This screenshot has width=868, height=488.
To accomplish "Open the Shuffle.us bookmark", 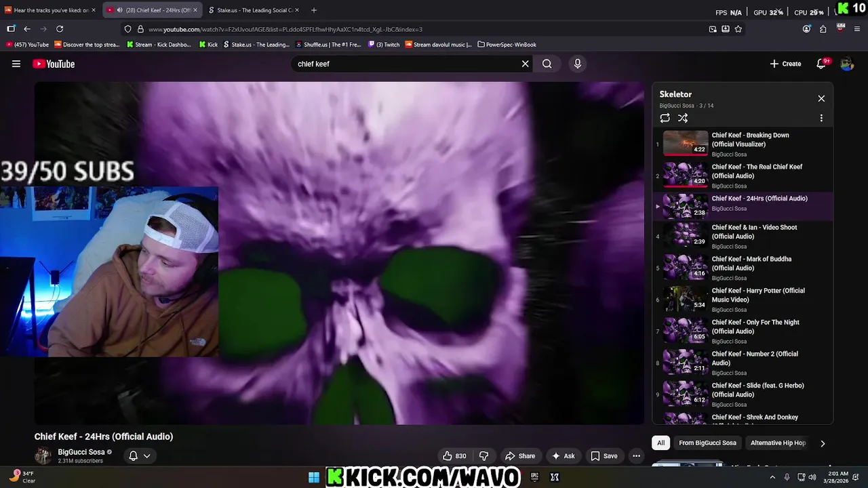I will [330, 45].
